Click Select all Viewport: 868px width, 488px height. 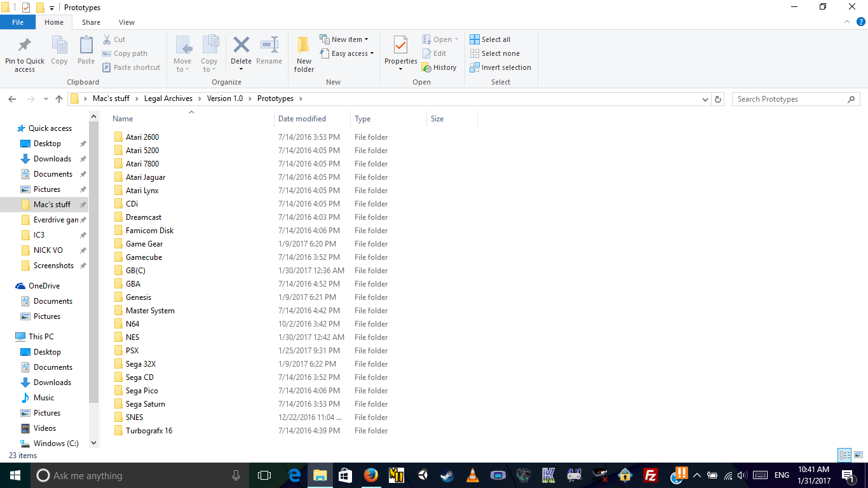[x=490, y=39]
